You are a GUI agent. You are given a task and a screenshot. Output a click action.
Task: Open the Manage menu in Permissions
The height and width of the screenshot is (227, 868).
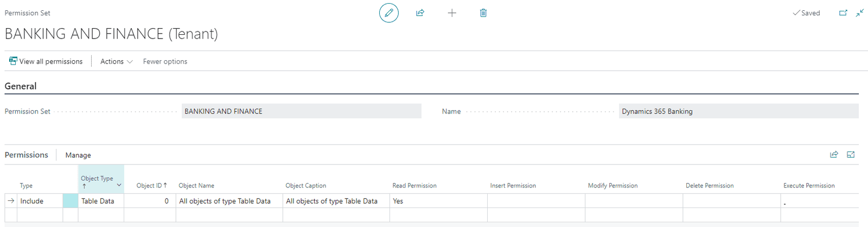(78, 155)
